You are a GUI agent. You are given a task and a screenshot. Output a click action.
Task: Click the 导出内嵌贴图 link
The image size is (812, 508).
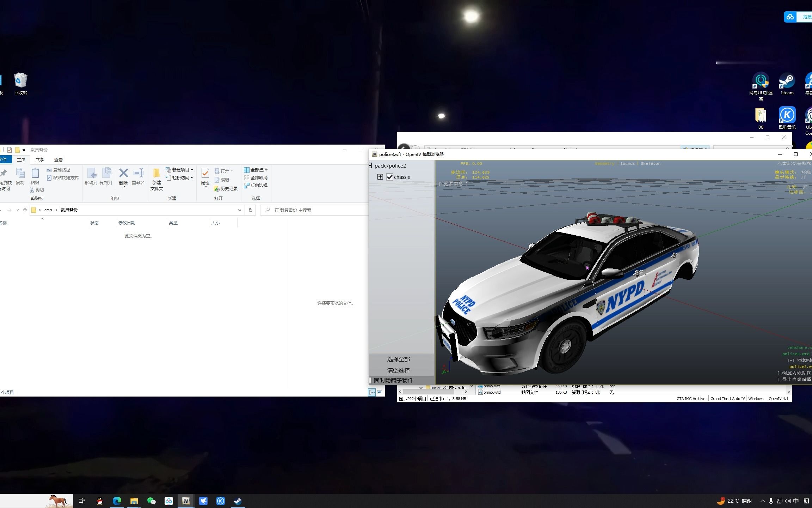(794, 380)
